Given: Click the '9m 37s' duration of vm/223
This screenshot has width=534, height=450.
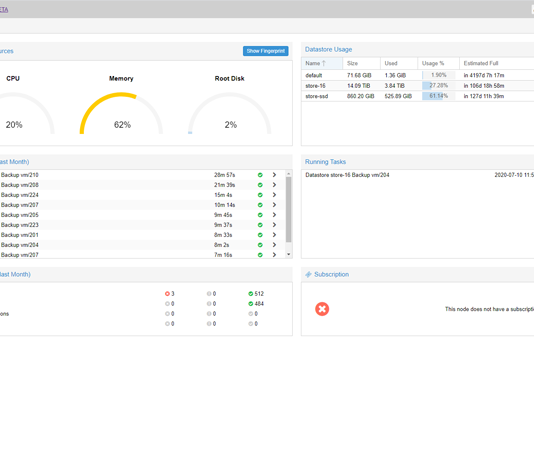Looking at the screenshot, I should [223, 225].
